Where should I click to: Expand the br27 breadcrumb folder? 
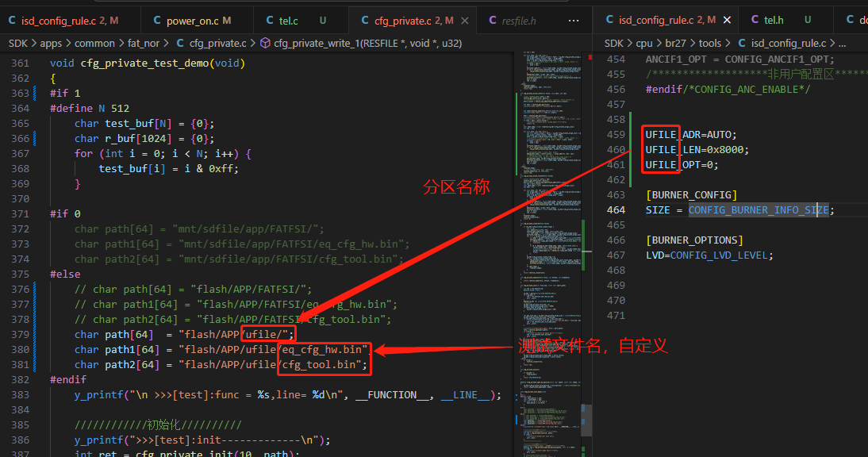675,43
